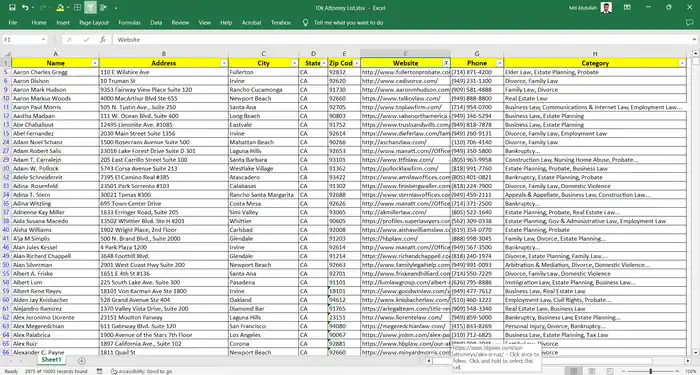Open filter dropdown on Phone header
The width and height of the screenshot is (700, 375).
pyautogui.click(x=499, y=63)
